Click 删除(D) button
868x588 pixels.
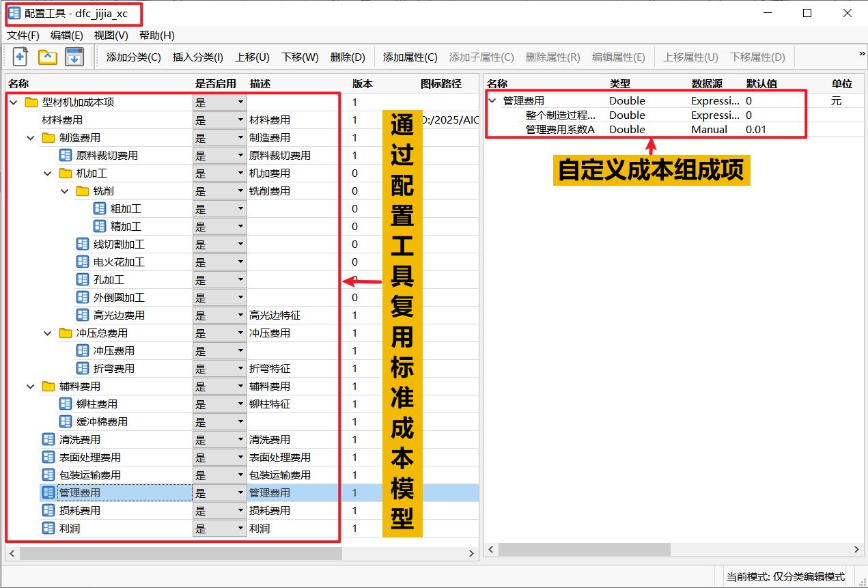348,57
